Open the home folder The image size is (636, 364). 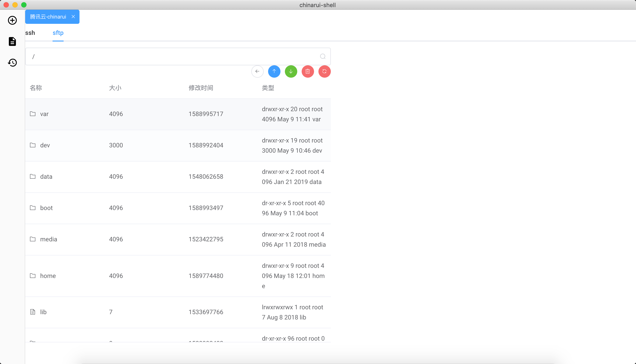pyautogui.click(x=48, y=276)
